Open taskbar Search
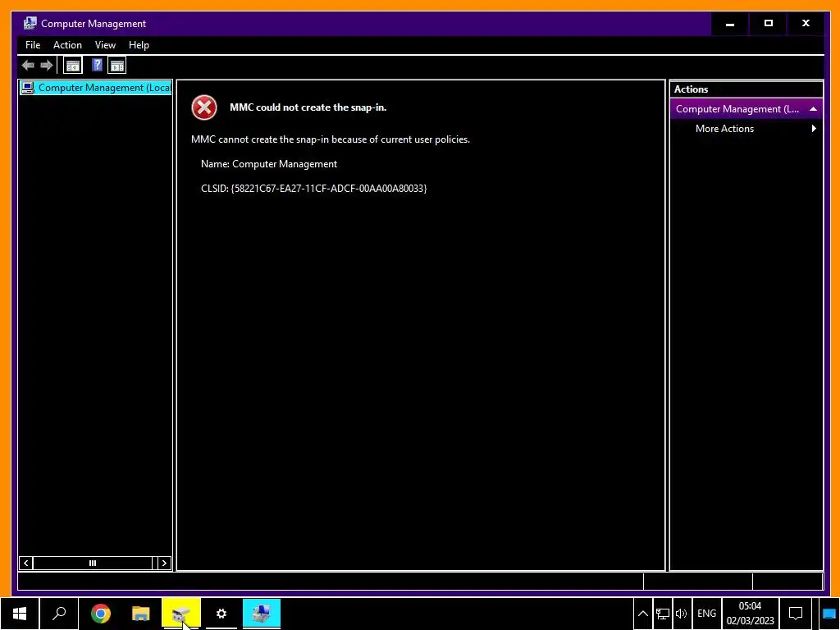Screen dimensions: 840x630 [x=59, y=614]
